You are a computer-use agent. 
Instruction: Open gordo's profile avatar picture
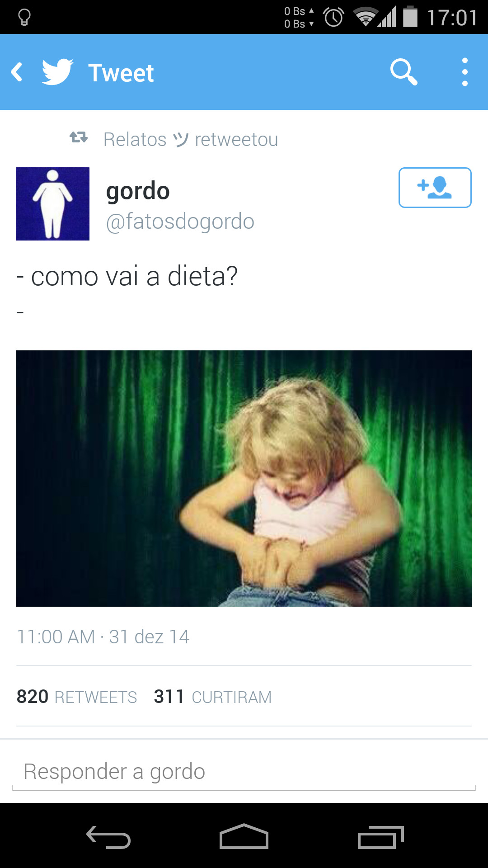53,204
